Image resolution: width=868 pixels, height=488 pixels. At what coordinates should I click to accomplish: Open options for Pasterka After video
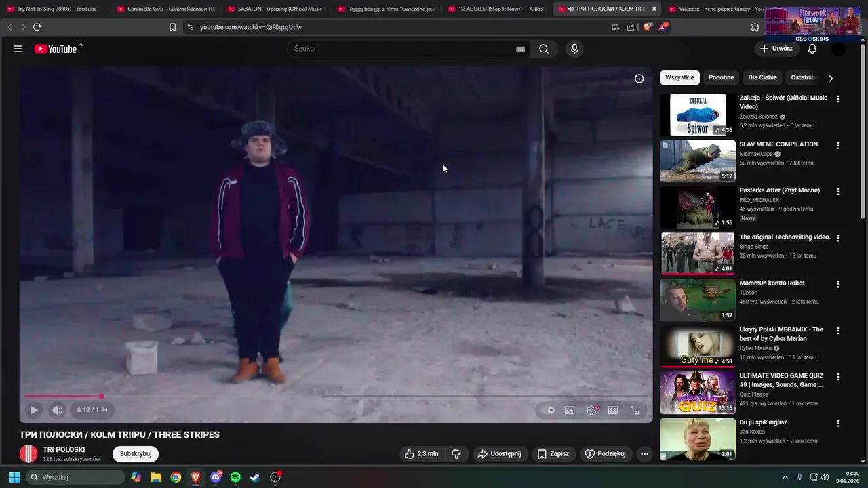[838, 192]
